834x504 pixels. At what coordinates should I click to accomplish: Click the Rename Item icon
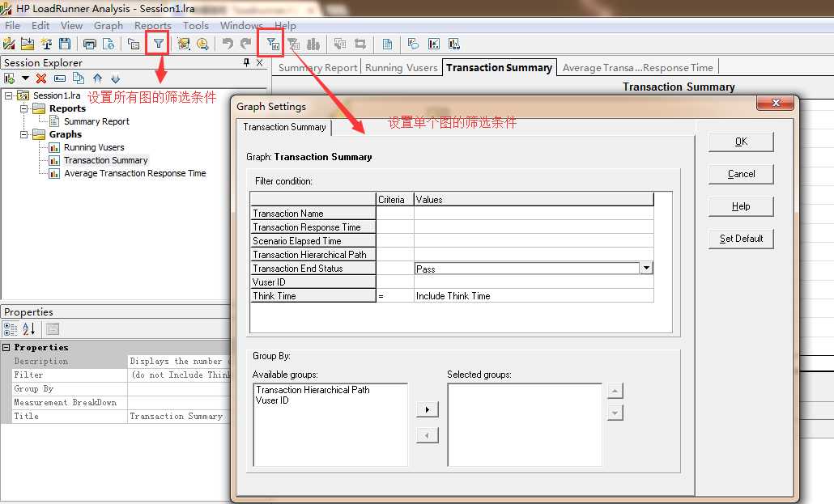(x=60, y=78)
